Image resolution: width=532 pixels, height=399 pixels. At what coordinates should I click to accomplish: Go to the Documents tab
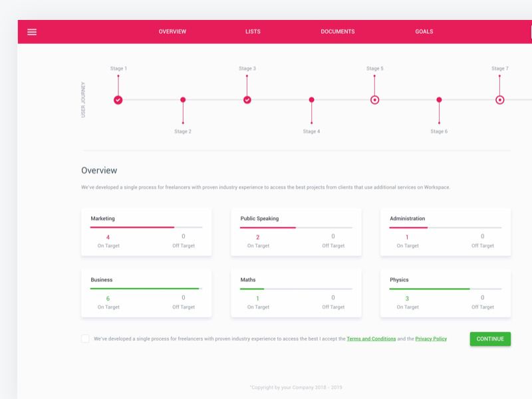point(338,31)
